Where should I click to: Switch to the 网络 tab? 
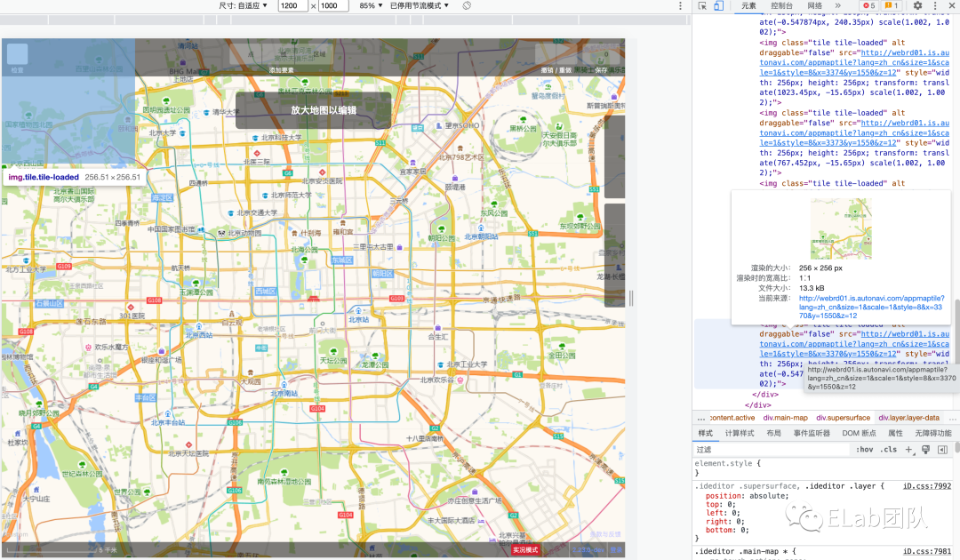(815, 5)
